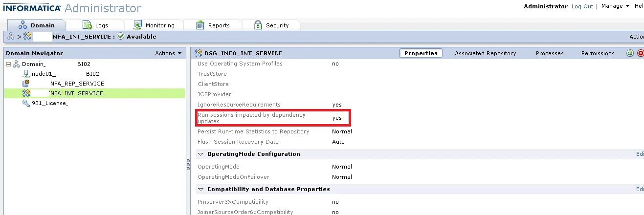Click Persist Run-time Statistics to Repository
Image resolution: width=644 pixels, height=215 pixels.
[x=253, y=131]
